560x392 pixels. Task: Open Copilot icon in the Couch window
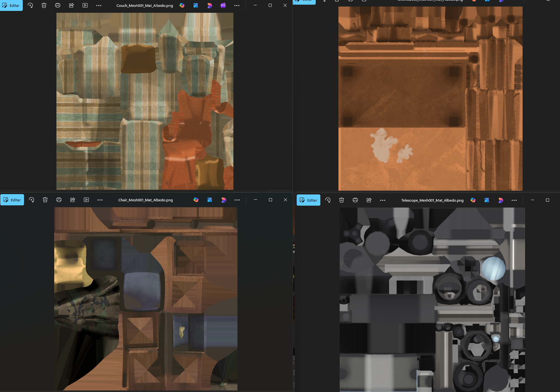click(182, 5)
